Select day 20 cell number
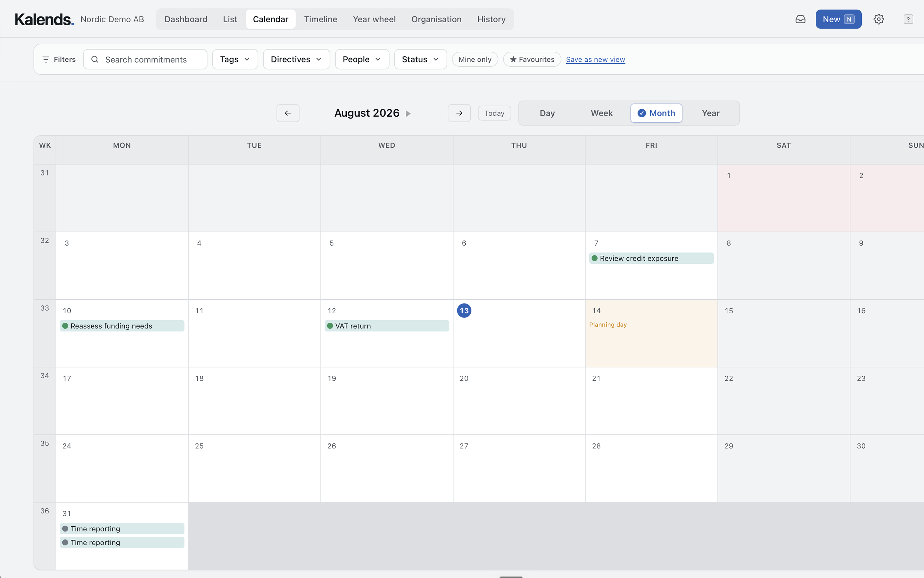Viewport: 924px width, 578px height. 464,378
